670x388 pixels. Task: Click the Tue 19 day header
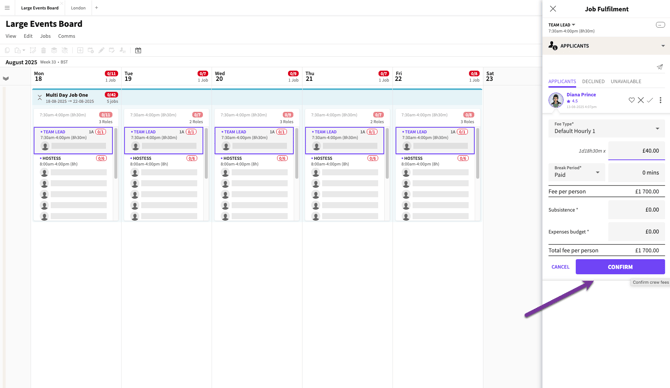(x=128, y=76)
